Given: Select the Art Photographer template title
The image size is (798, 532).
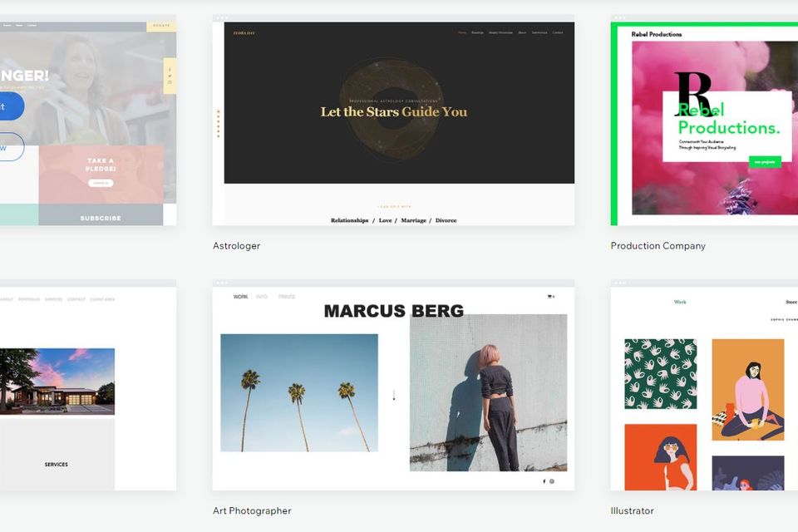Looking at the screenshot, I should pyautogui.click(x=252, y=510).
